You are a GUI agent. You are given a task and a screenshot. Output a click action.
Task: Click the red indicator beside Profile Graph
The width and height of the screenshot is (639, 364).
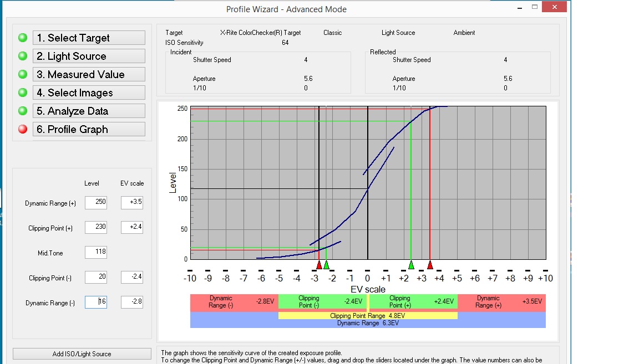pyautogui.click(x=23, y=129)
